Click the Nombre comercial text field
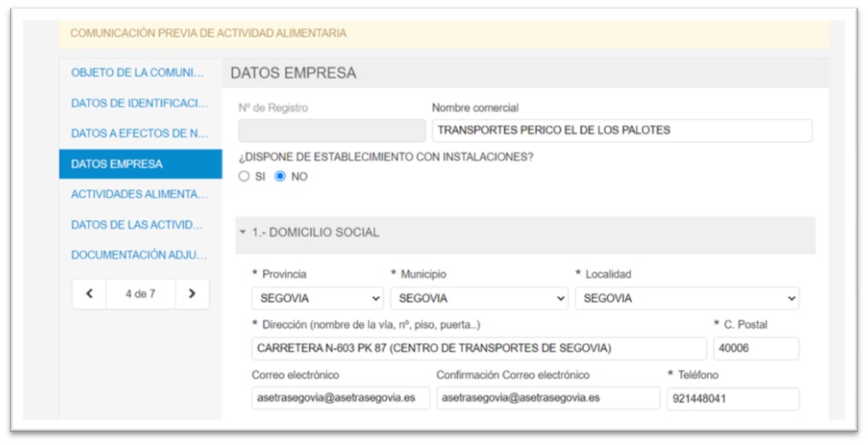This screenshot has width=868, height=445. (621, 130)
